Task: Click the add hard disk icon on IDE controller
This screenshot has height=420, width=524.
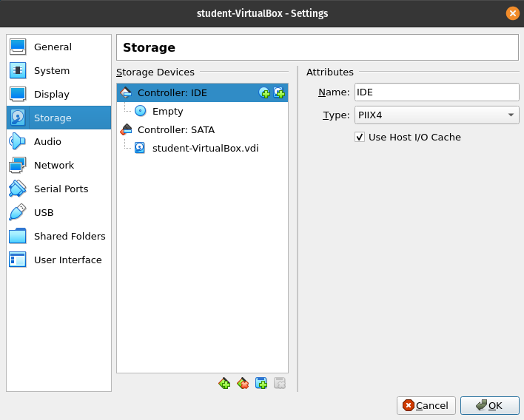Action: pyautogui.click(x=279, y=92)
